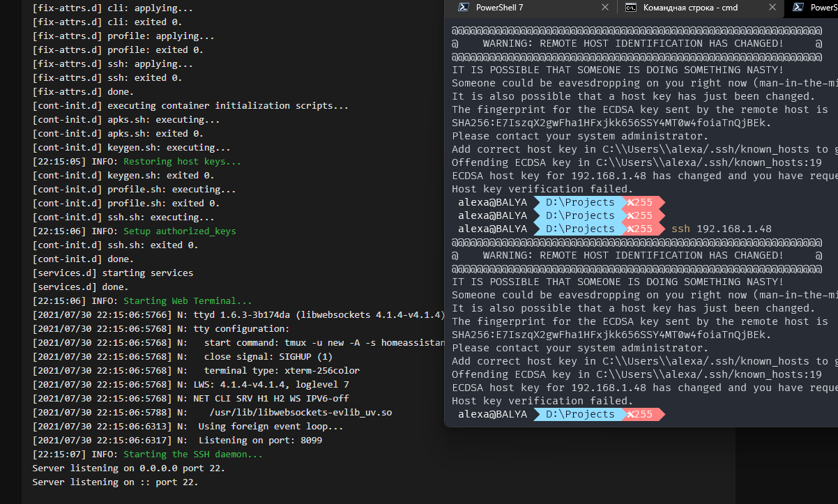Click the typed 'ssh 192.168.1.48' command
The height and width of the screenshot is (504, 838).
tap(721, 229)
